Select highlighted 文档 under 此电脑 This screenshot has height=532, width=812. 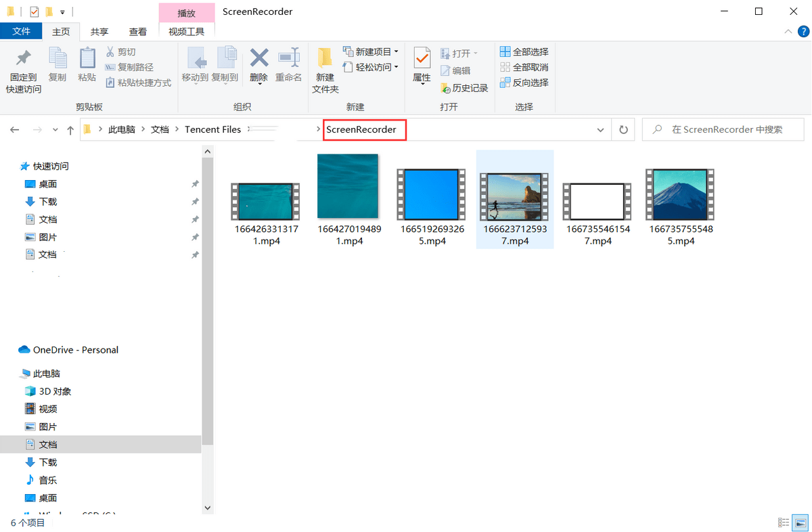pyautogui.click(x=100, y=445)
